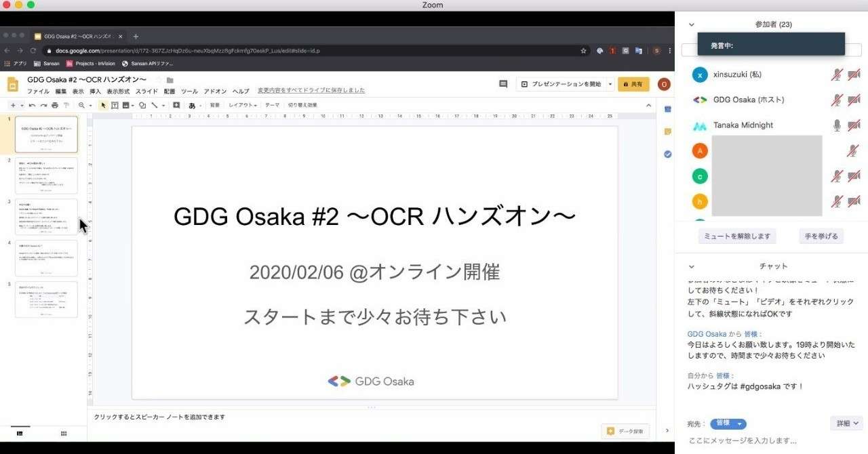Screen dimensions: 868x454
Task: Click the 切り替え効果 transition button
Action: 302,105
